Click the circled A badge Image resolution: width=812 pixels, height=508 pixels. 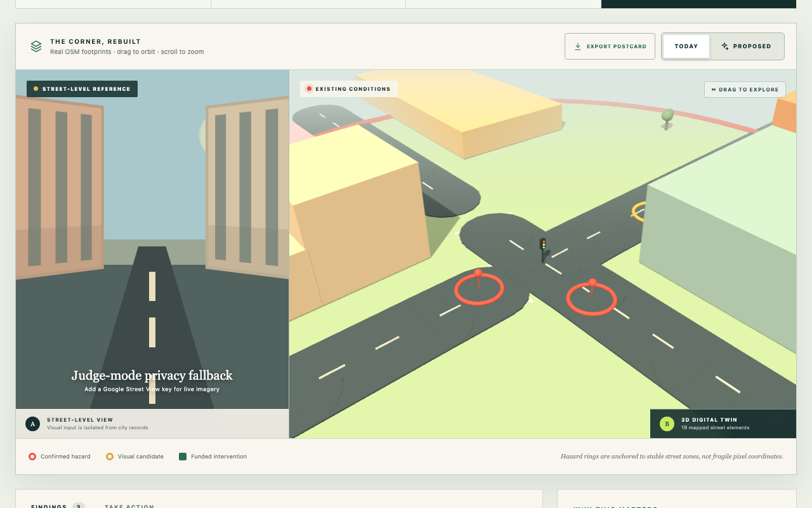tap(32, 424)
